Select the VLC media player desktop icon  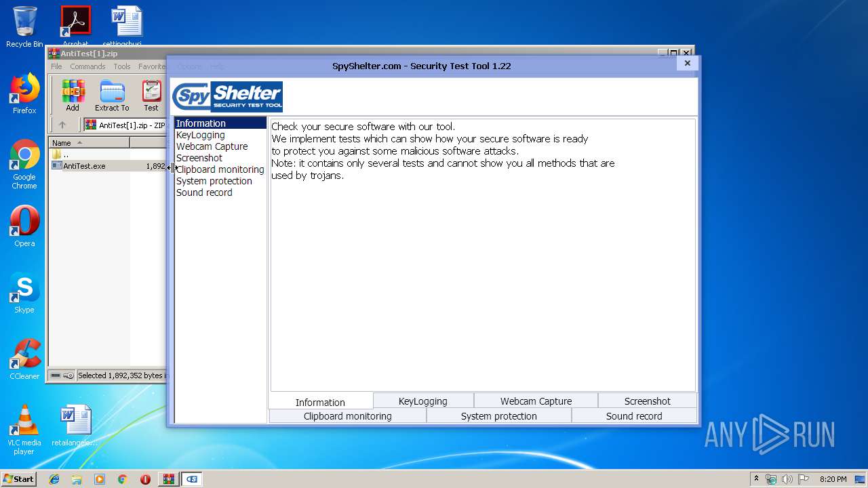click(24, 430)
